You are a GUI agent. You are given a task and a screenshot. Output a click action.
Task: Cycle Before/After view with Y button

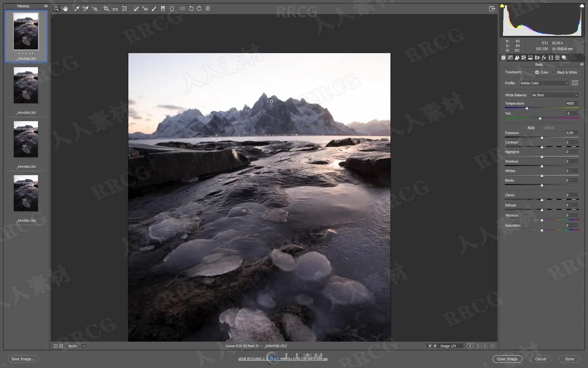pos(470,346)
